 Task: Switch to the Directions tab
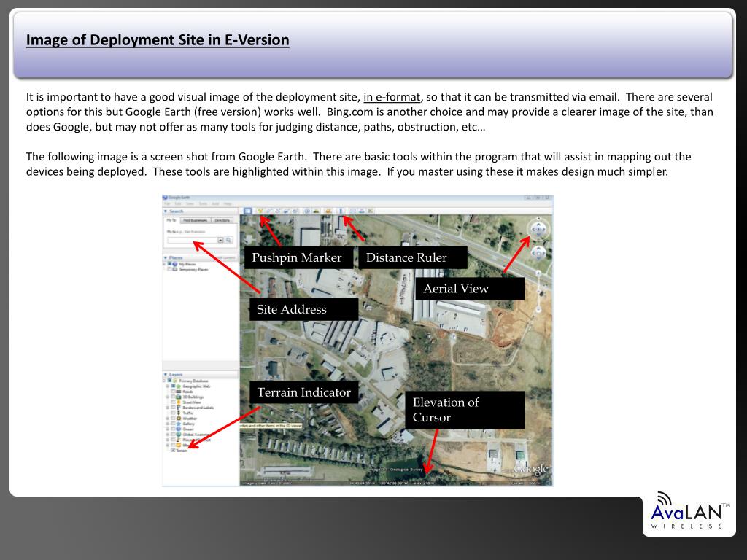222,220
